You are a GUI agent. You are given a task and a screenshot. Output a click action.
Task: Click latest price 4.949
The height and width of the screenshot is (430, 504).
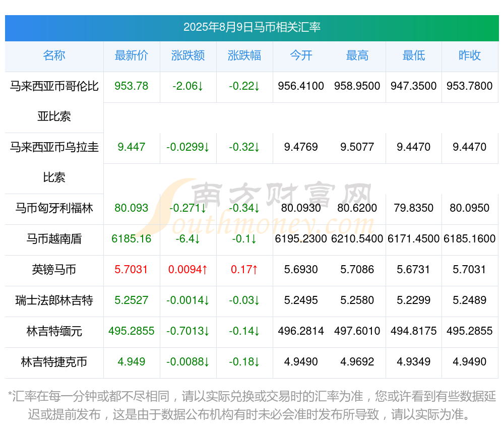[x=131, y=361]
